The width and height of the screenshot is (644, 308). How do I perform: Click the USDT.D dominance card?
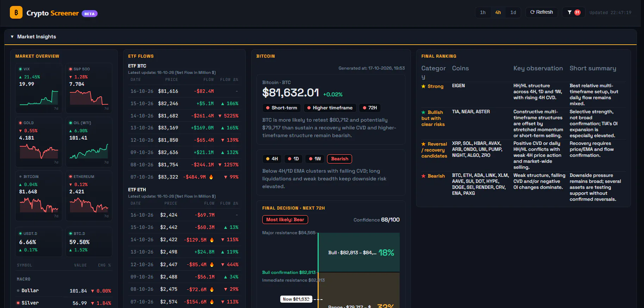(39, 242)
